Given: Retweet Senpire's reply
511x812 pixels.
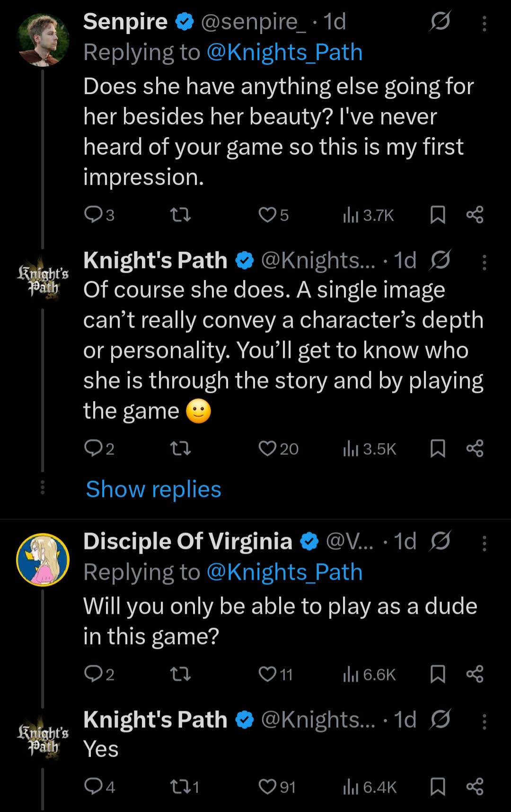Looking at the screenshot, I should point(180,215).
